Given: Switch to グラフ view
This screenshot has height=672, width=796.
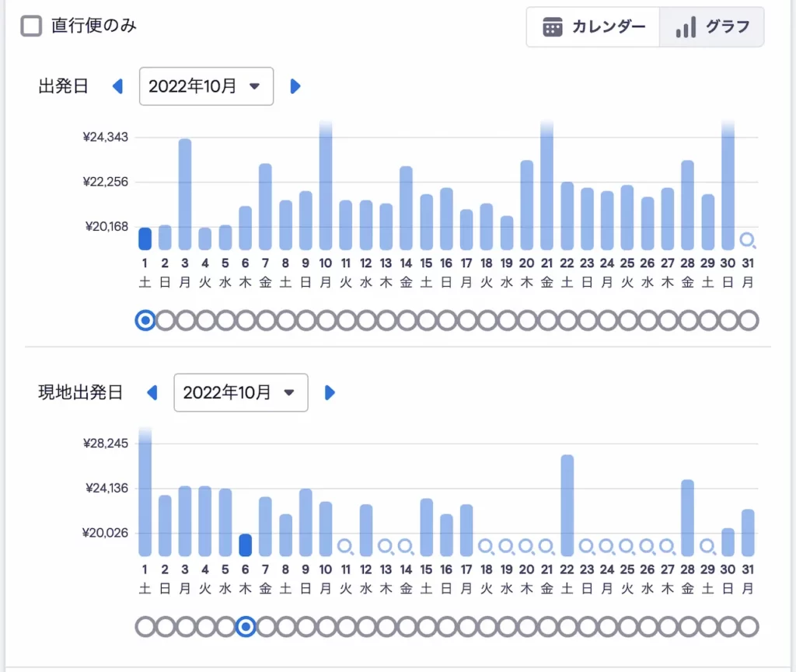Looking at the screenshot, I should tap(712, 27).
